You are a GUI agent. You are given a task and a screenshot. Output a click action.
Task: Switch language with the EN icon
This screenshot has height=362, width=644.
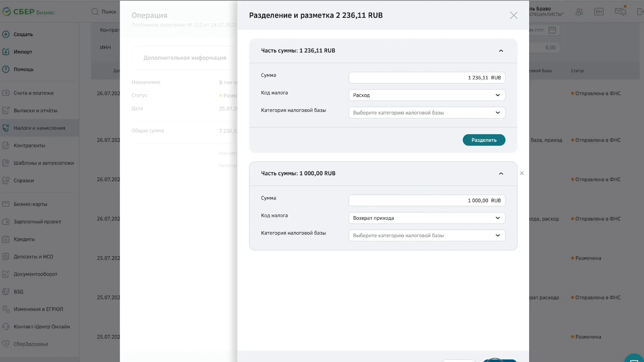[598, 12]
